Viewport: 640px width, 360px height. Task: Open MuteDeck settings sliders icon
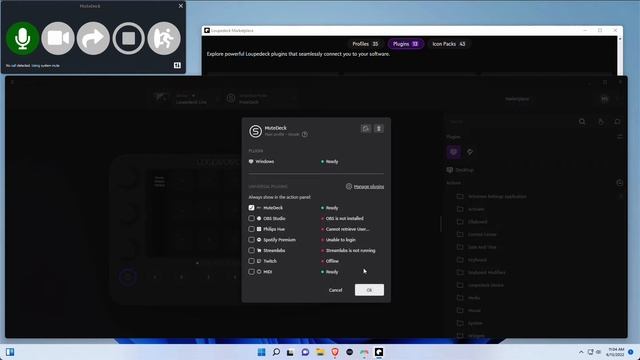pos(177,65)
